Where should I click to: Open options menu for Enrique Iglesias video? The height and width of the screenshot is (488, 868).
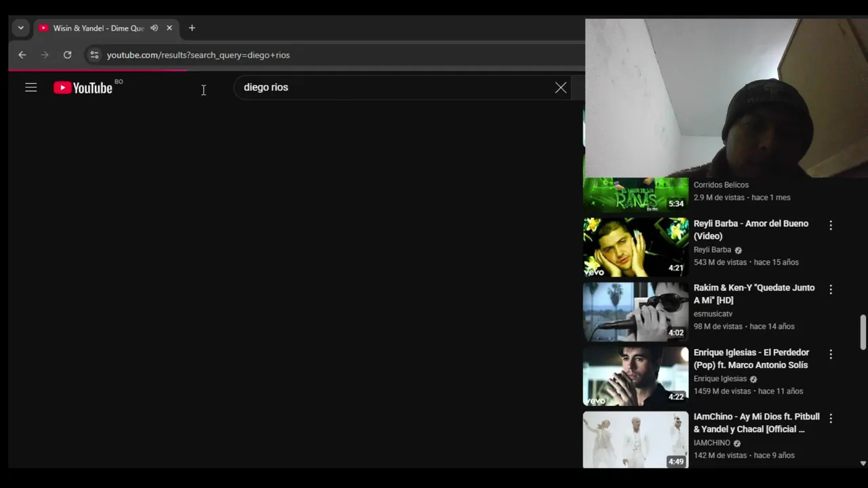coord(831,354)
